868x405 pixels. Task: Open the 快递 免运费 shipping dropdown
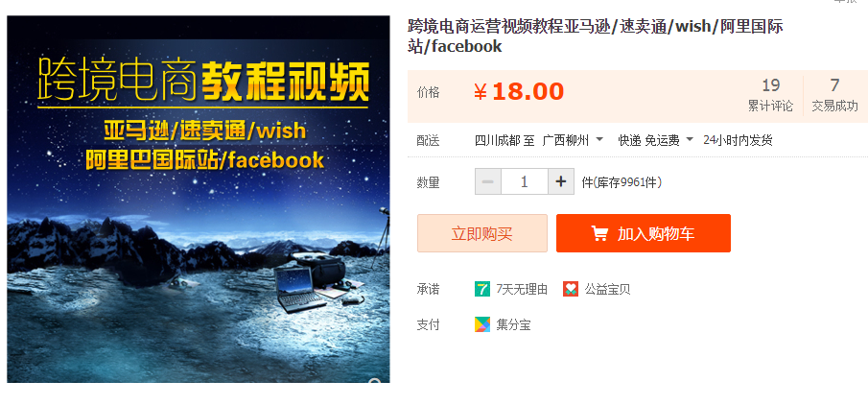pos(655,140)
